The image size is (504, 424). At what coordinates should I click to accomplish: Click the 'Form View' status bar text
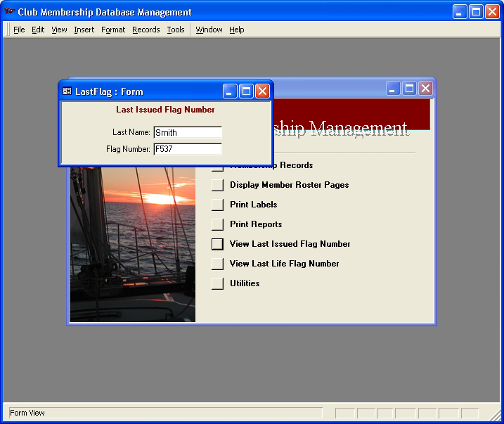click(x=27, y=413)
